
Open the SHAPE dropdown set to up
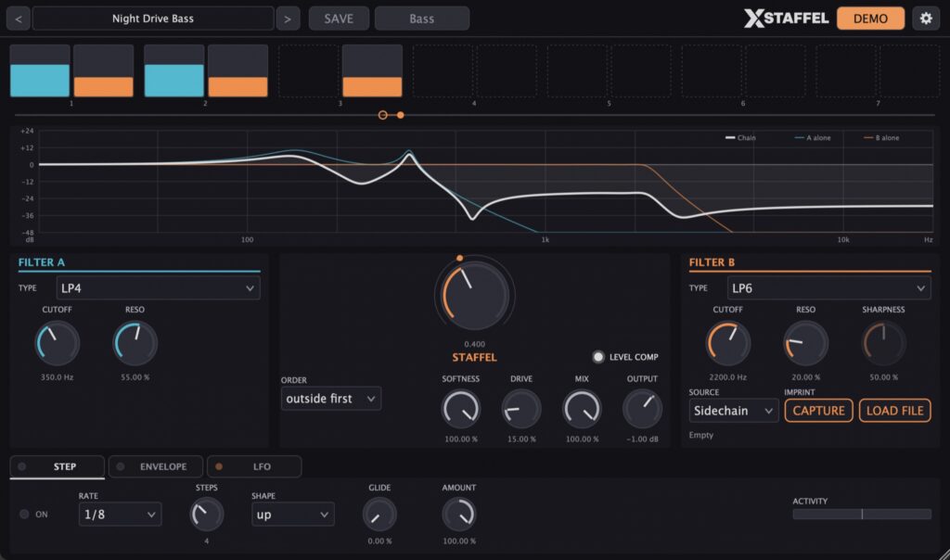coord(292,514)
